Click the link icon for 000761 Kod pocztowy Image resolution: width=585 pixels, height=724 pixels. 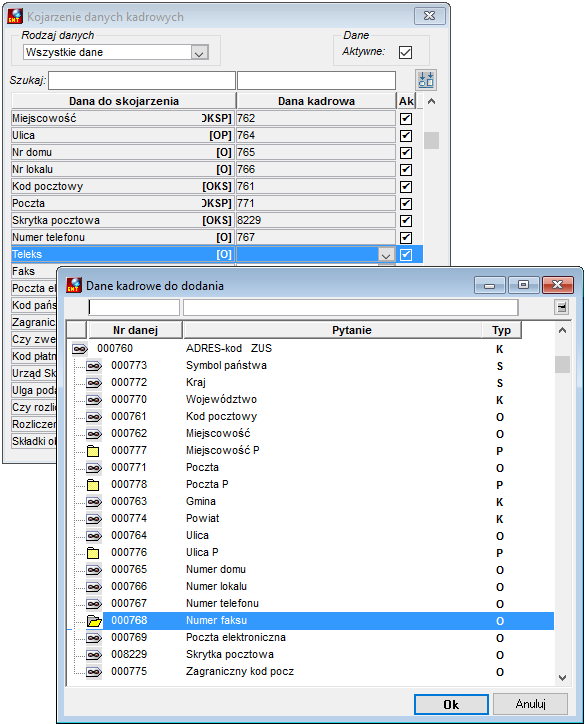coord(94,416)
